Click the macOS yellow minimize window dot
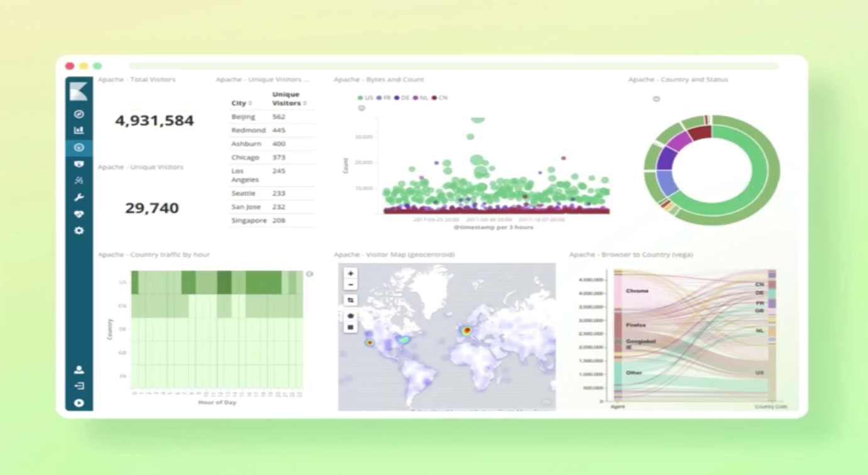The image size is (868, 475). (x=84, y=66)
